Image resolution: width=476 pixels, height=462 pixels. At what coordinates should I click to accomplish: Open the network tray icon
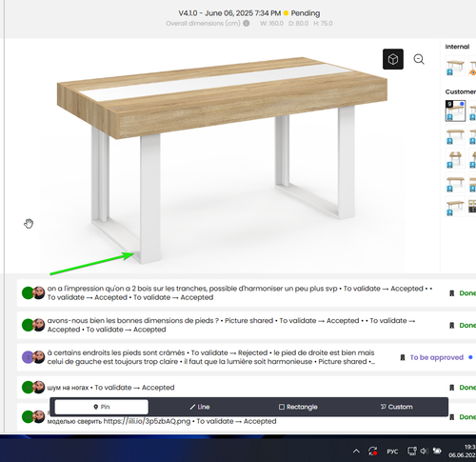tap(411, 451)
